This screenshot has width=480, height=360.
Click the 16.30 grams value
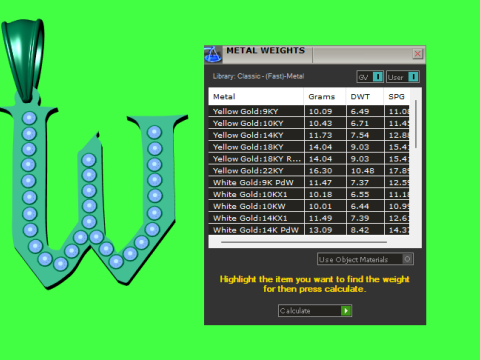(320, 171)
